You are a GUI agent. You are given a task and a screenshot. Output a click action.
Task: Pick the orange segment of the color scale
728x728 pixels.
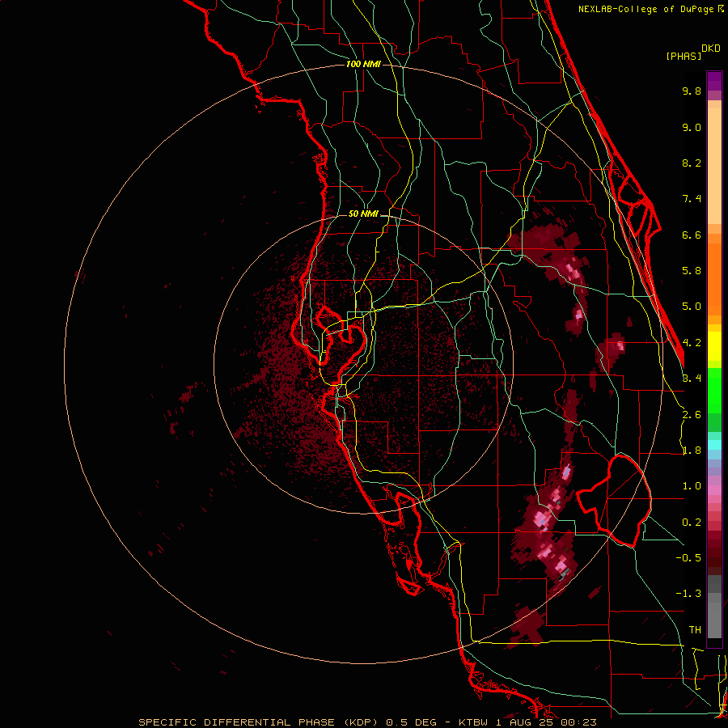tap(714, 278)
